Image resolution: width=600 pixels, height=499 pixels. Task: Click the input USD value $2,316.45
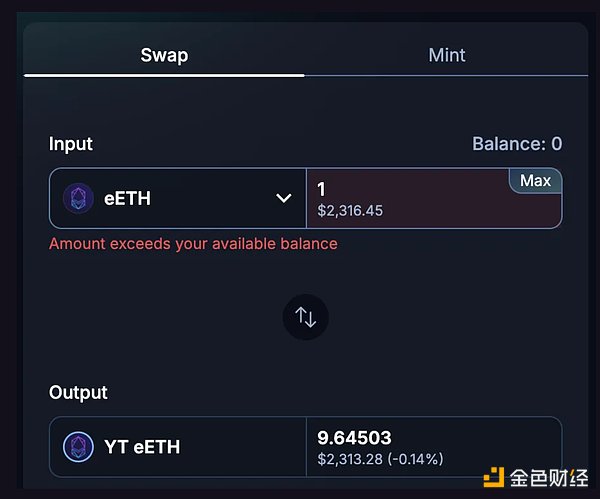coord(350,211)
